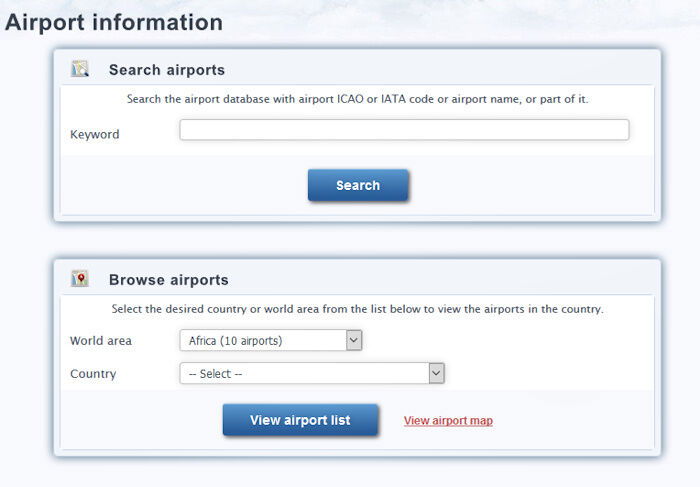Click the 'Keyword' field label
The image size is (700, 487).
point(95,135)
